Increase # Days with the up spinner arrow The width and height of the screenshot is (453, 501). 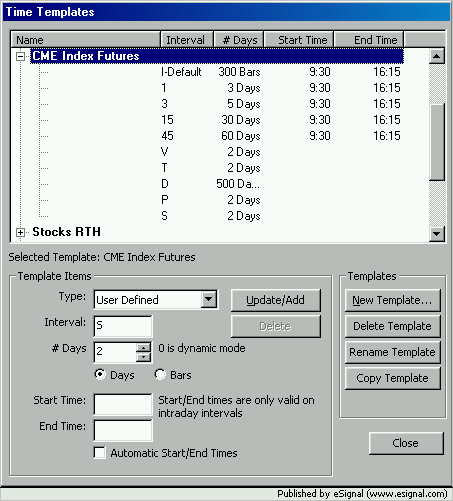(x=144, y=348)
